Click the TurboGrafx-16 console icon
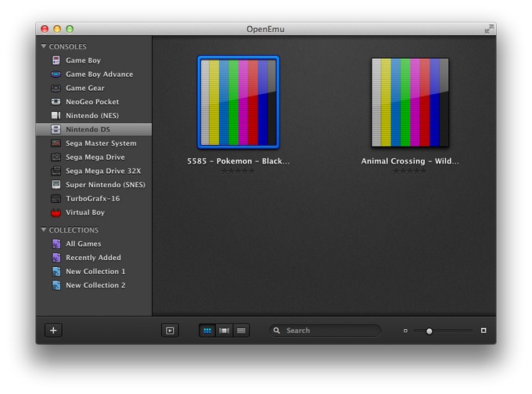Image resolution: width=532 pixels, height=394 pixels. click(56, 198)
